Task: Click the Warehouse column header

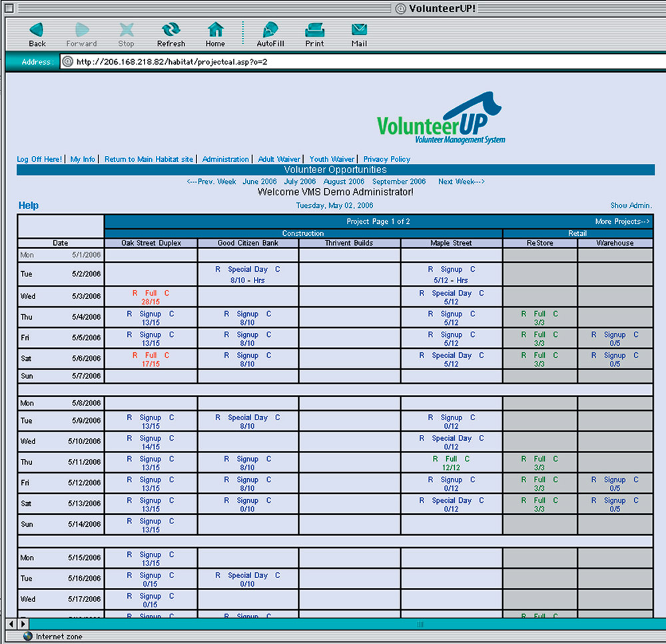Action: [x=615, y=243]
